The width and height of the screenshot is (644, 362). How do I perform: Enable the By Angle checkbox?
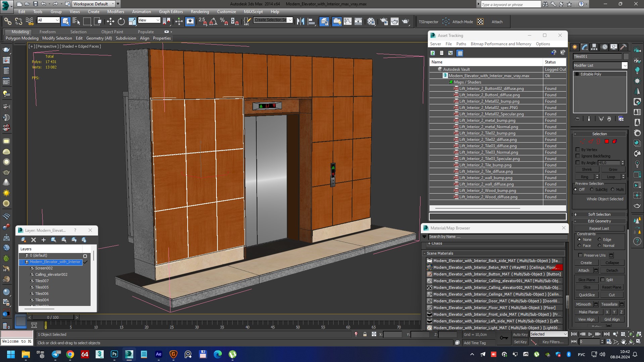578,163
